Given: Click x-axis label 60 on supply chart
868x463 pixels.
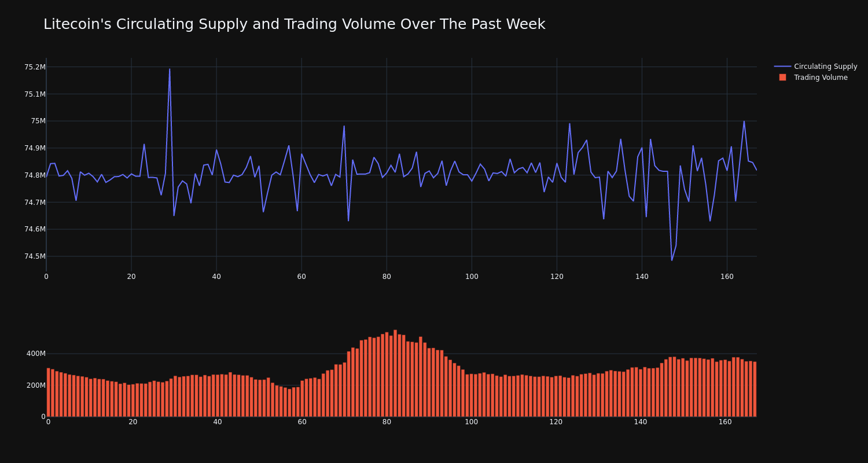Looking at the screenshot, I should coord(301,277).
